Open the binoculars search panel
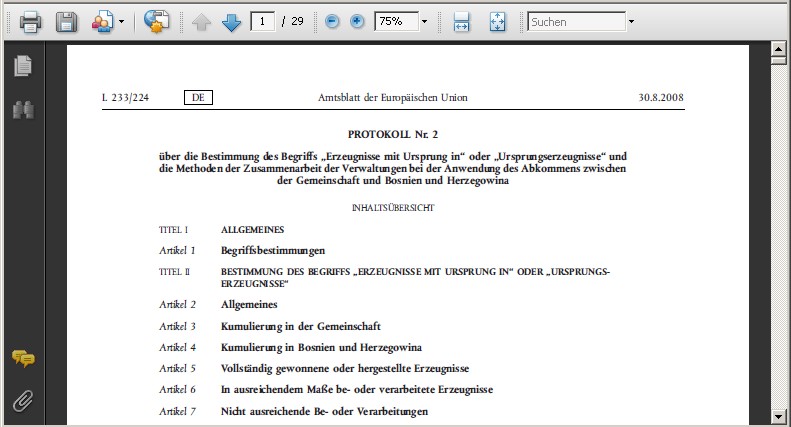791x427 pixels. (x=22, y=109)
